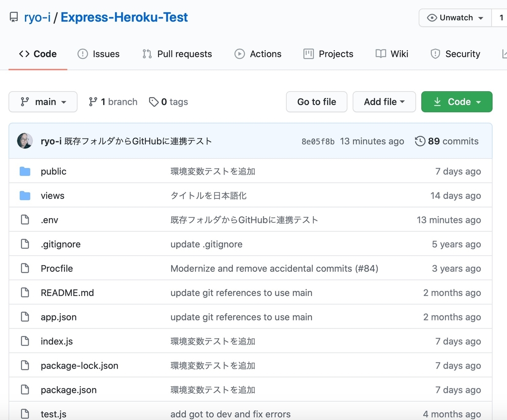Open README.md's 'update git references' commit
The image size is (507, 420).
coord(241,293)
